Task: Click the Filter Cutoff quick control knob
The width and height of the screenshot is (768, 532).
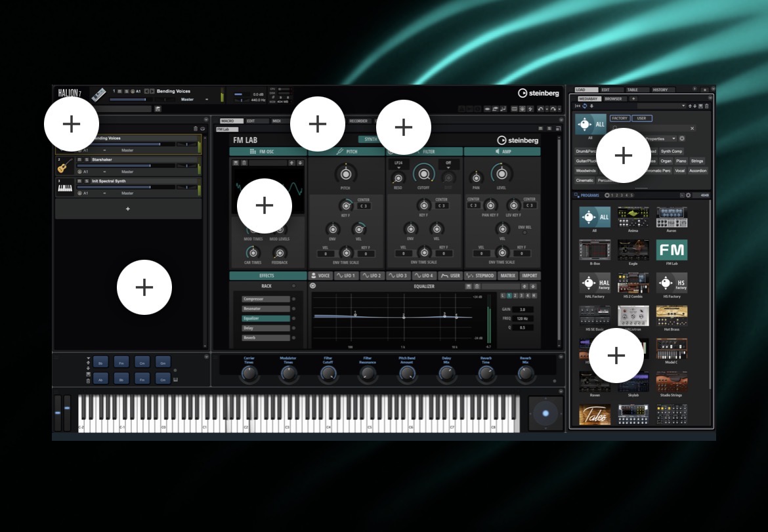Action: [328, 373]
